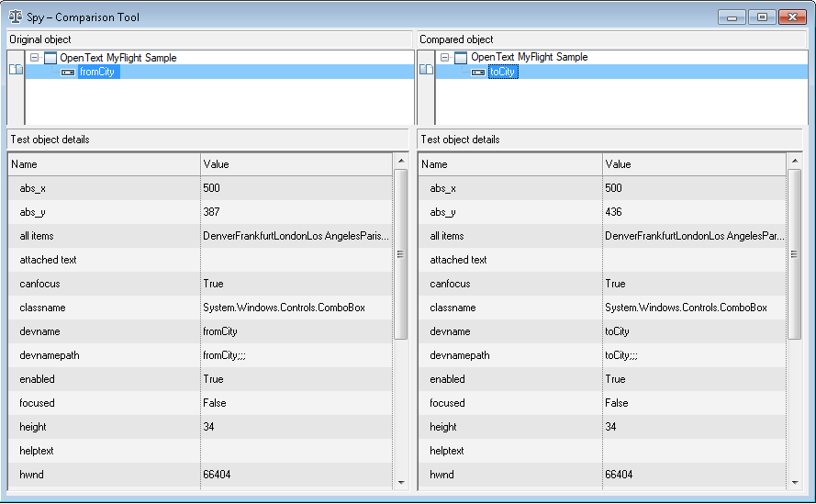Sort left details table by Name column header

[104, 164]
